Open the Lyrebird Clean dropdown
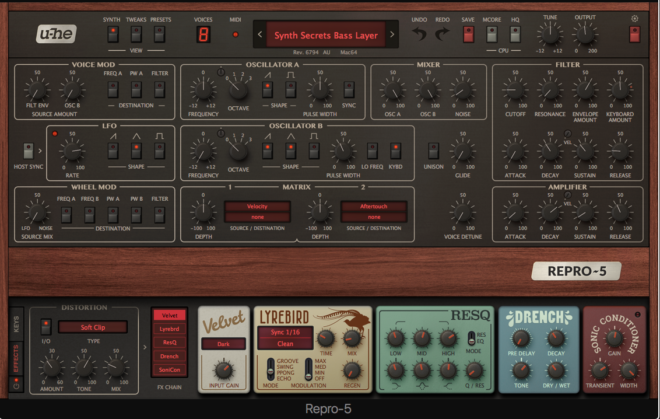This screenshot has height=419, width=660. tap(285, 344)
